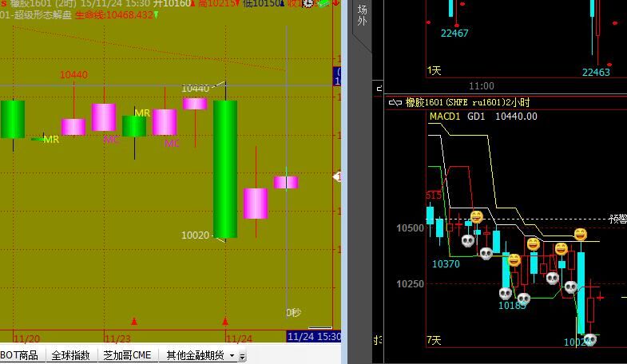Viewport: 627px width, 364px height.
Task: Click the smiley marker above 10500 level
Action: pos(476,216)
